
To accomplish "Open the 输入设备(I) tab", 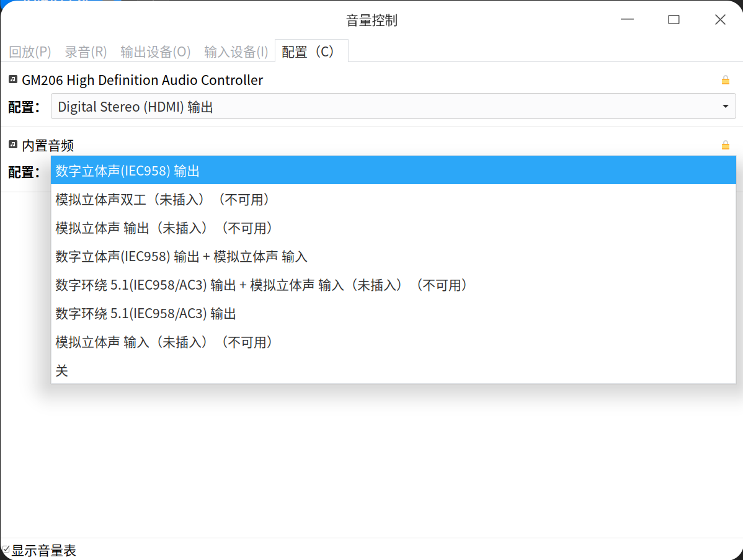I will click(x=236, y=51).
